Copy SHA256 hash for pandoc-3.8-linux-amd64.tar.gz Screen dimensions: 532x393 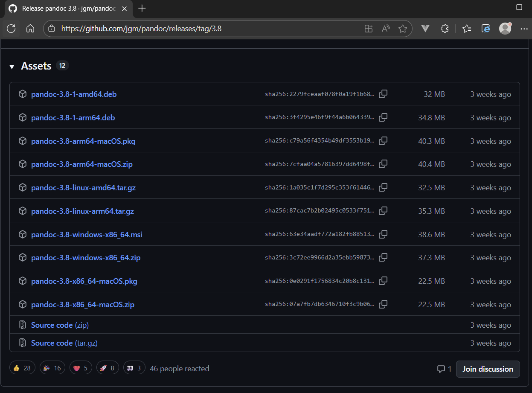(383, 187)
